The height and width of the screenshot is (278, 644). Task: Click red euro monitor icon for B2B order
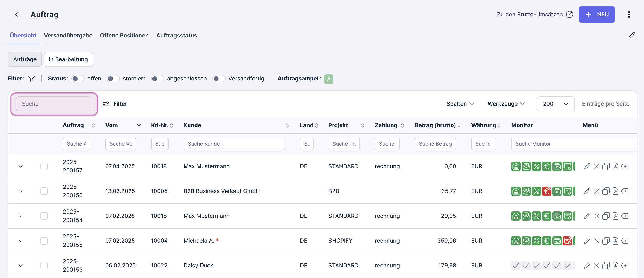[547, 191]
